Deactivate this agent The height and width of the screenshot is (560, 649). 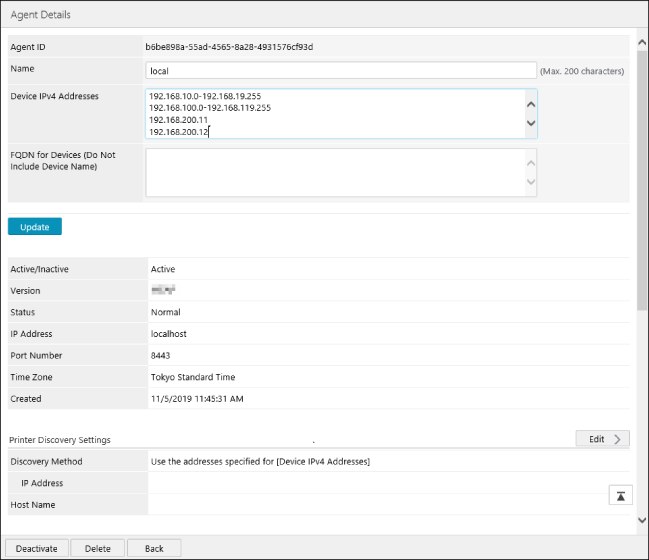click(x=36, y=548)
